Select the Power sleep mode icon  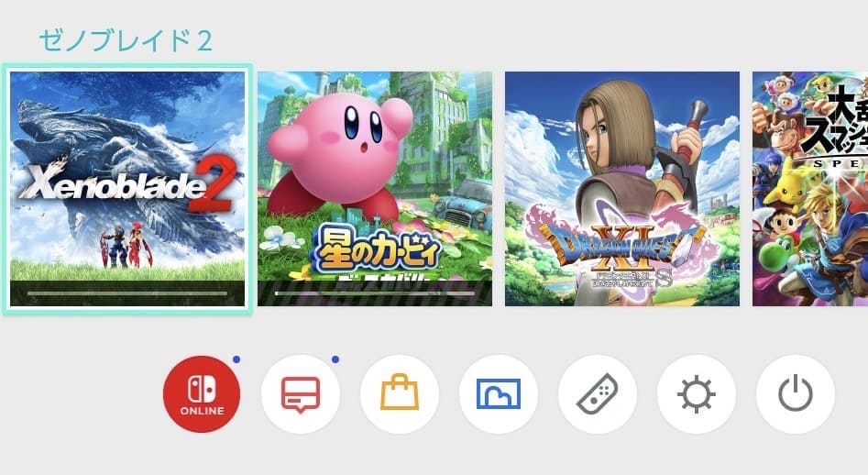pyautogui.click(x=795, y=394)
